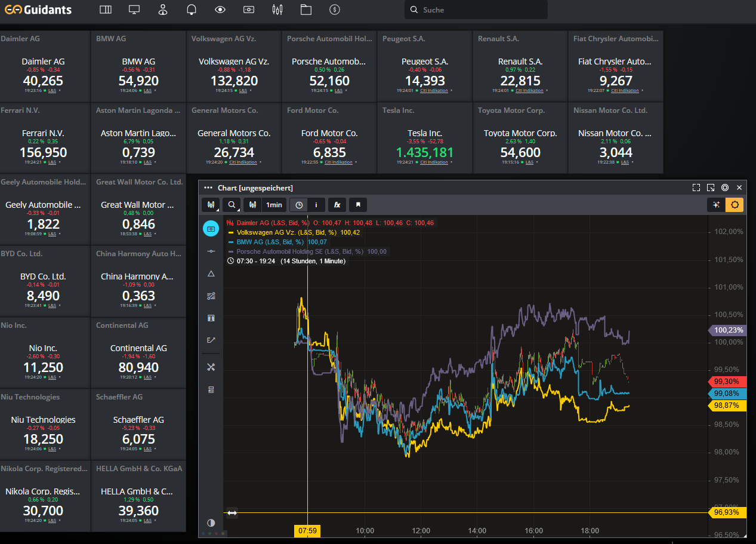Open the 1min timeframe selector
Screen dimensions: 756x544
pos(274,205)
